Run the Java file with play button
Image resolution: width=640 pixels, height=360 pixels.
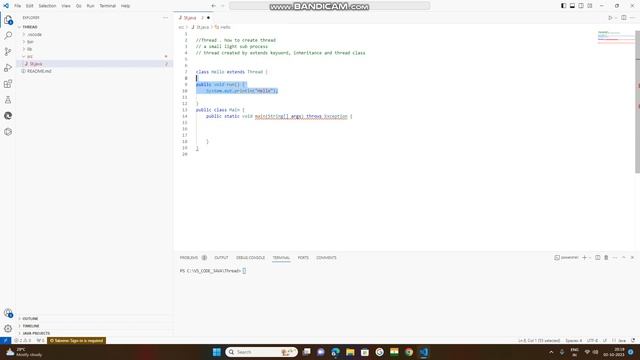coord(610,18)
